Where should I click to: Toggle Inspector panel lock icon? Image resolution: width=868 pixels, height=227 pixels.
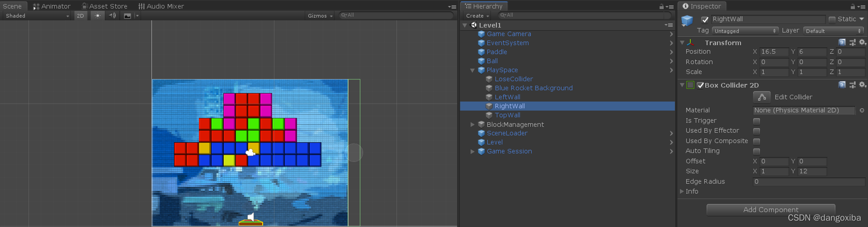(x=853, y=6)
